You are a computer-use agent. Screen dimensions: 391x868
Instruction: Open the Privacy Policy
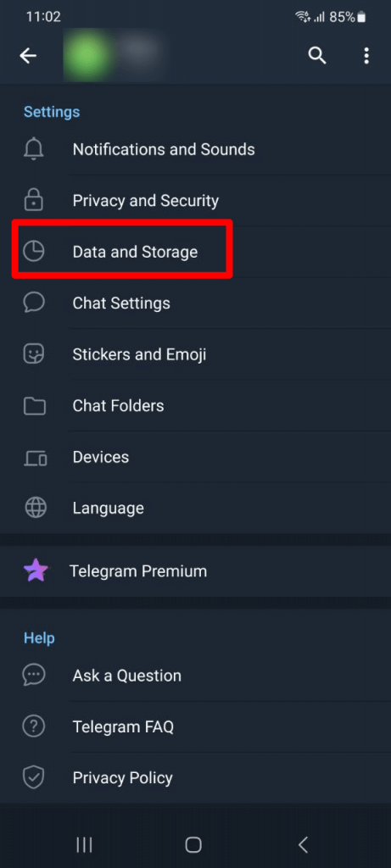195,778
